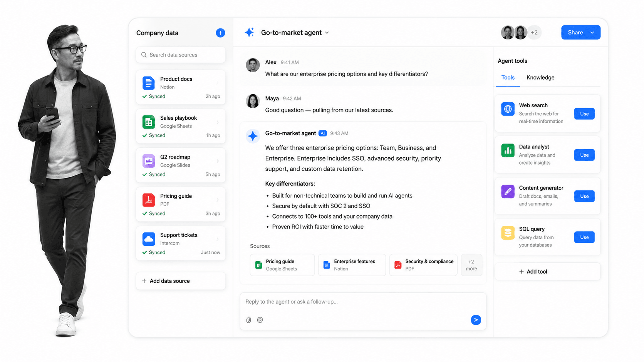644x362 pixels.
Task: Expand the Q2 roadmap row chevron
Action: pyautogui.click(x=218, y=161)
